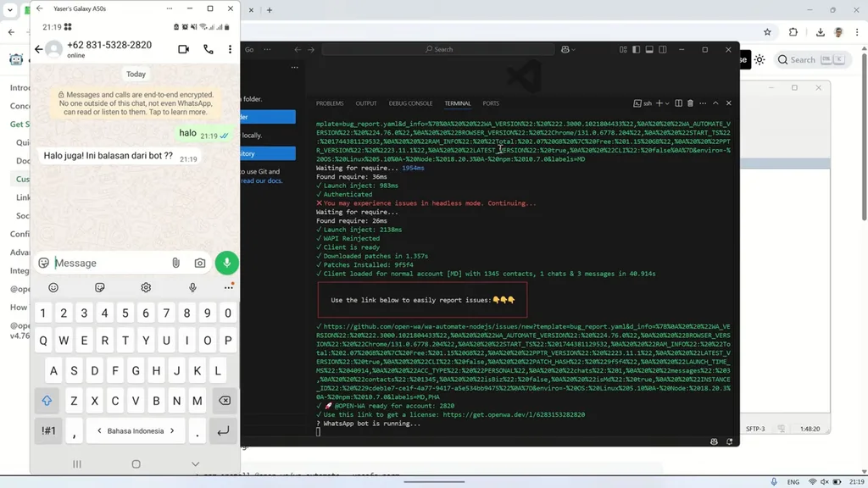Tap the Message text field
The height and width of the screenshot is (488, 868).
point(109,263)
